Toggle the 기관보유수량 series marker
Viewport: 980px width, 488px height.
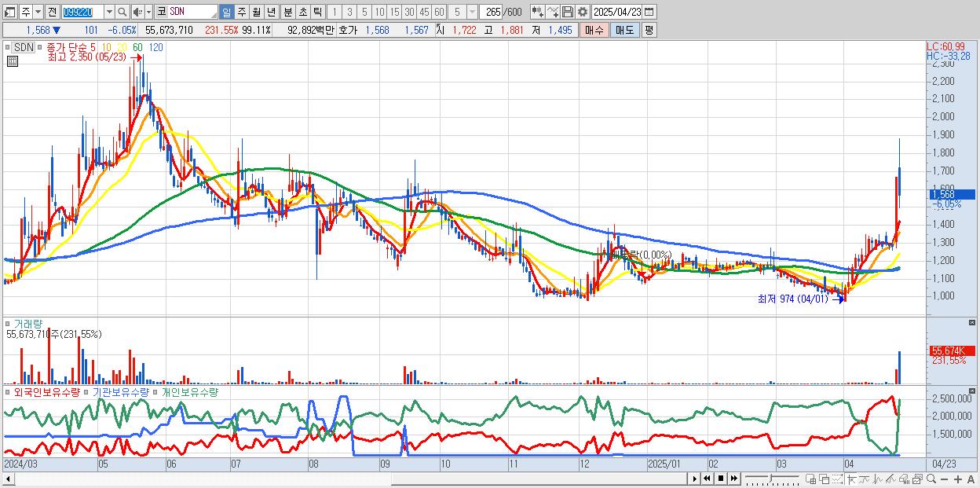(x=87, y=391)
